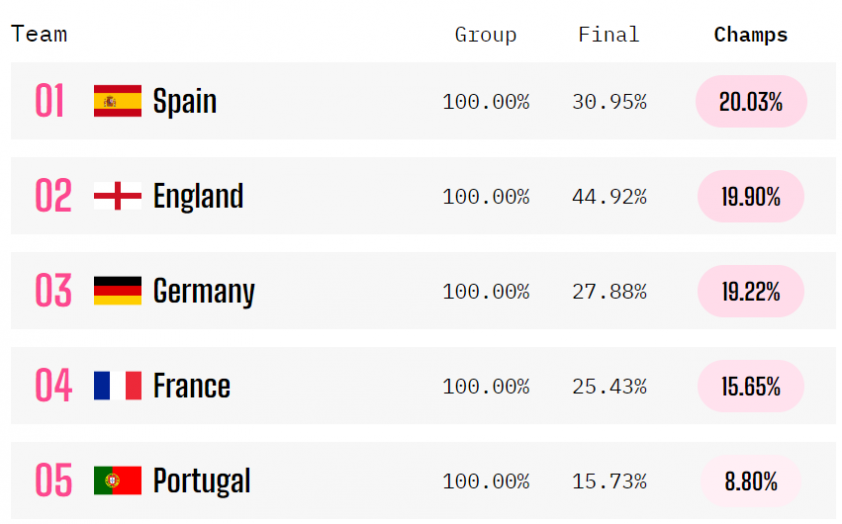Click England's 44.92% final probability
Screen dimensions: 842x524
[609, 197]
